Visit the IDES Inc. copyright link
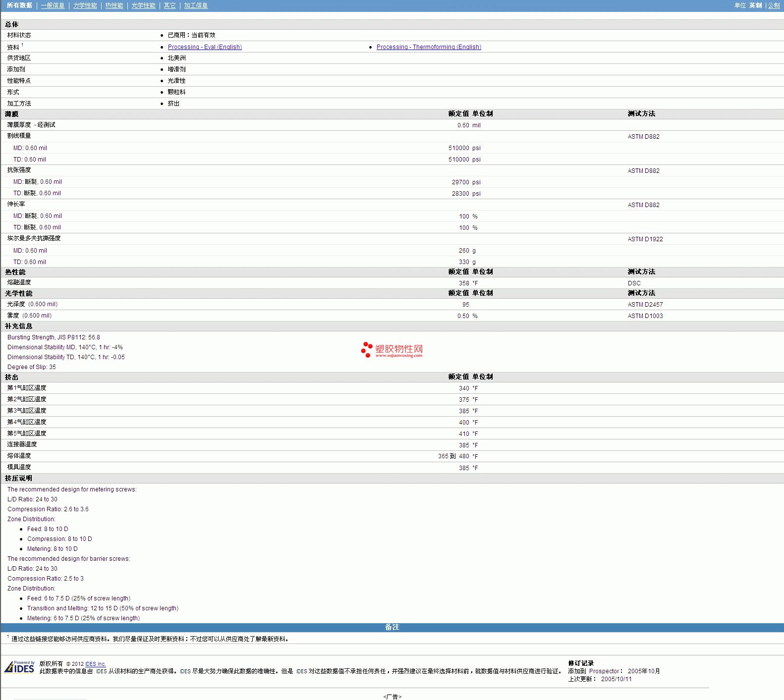The image size is (784, 700). (95, 664)
